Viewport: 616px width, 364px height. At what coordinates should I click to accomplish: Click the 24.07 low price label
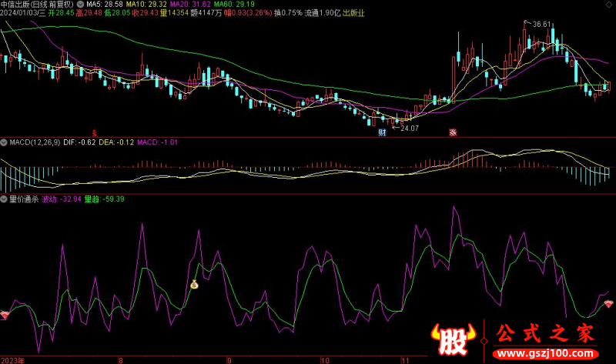409,128
